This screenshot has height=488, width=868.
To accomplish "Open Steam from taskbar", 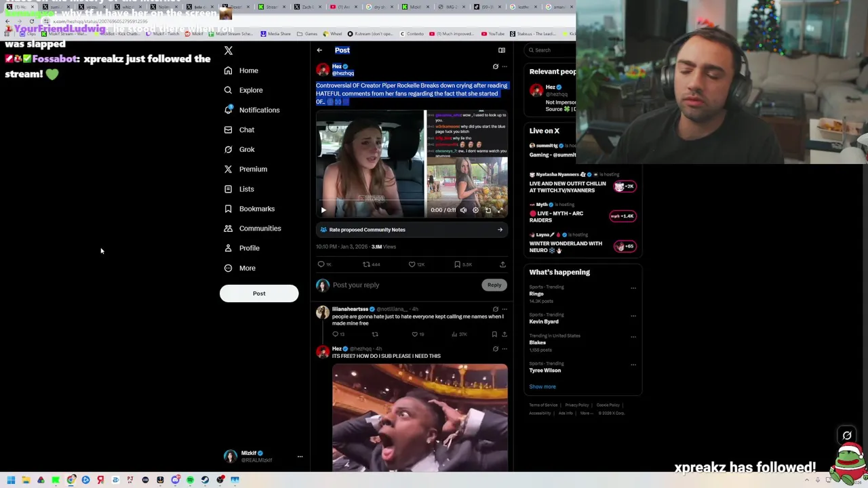I will point(205,480).
